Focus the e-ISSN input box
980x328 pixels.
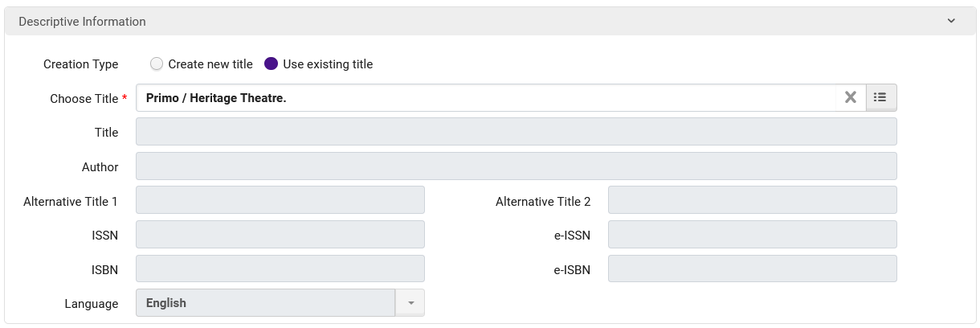click(752, 235)
